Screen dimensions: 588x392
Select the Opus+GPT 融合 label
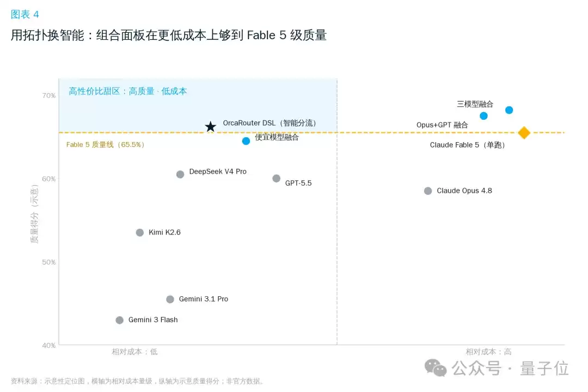(442, 125)
